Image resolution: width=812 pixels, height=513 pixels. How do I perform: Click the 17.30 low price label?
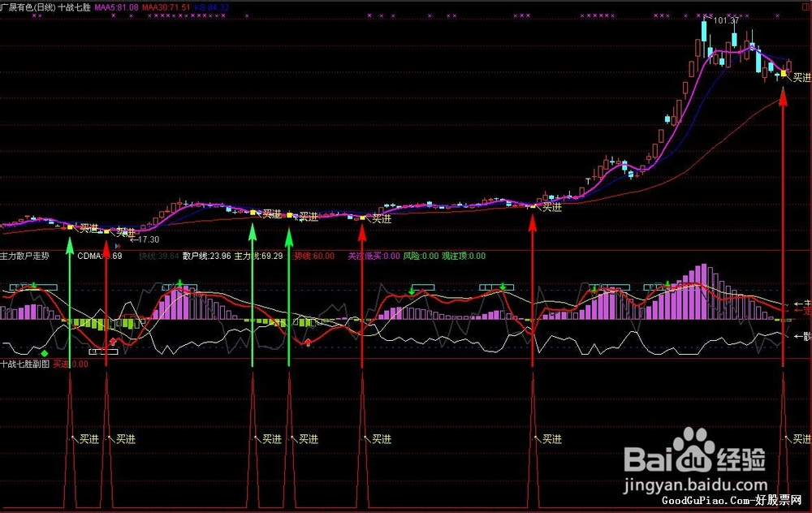[x=148, y=239]
